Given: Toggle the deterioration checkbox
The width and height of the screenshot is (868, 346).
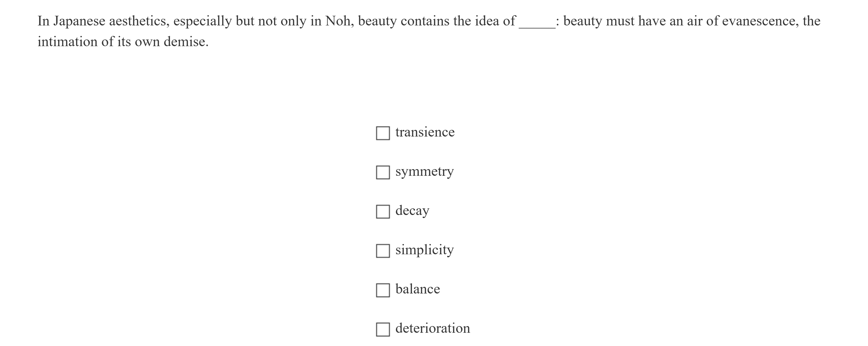Looking at the screenshot, I should tap(383, 329).
